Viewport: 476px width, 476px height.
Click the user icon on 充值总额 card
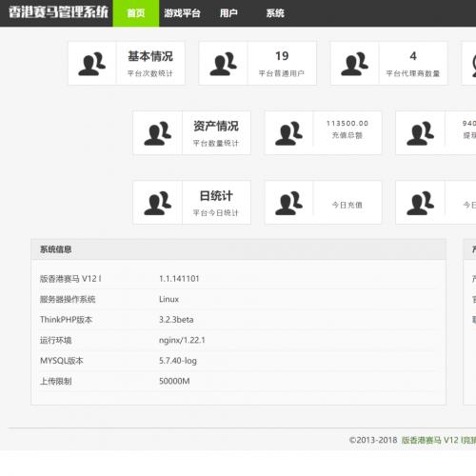click(x=288, y=133)
